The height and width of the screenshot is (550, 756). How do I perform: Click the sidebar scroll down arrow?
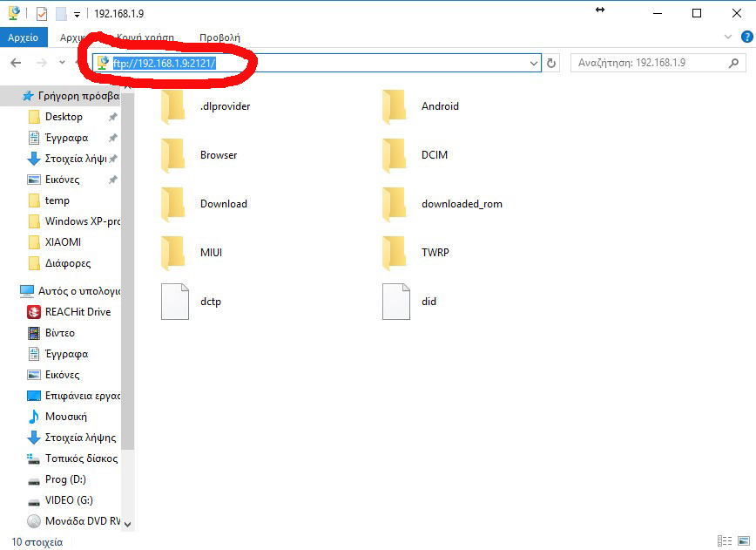127,524
